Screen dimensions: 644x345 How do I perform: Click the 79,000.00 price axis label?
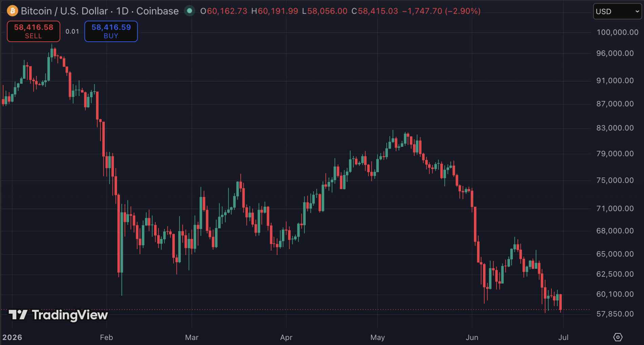click(615, 154)
